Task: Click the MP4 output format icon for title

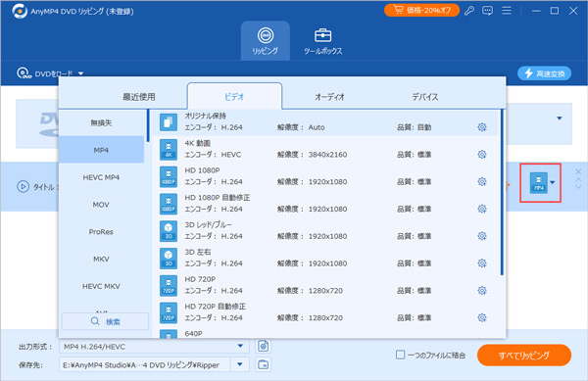Action: (x=538, y=183)
